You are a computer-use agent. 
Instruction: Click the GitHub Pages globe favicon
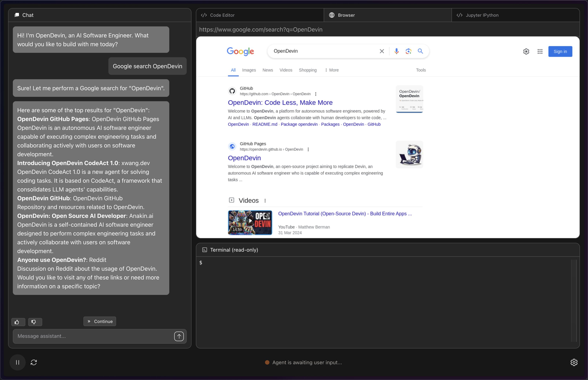[232, 147]
